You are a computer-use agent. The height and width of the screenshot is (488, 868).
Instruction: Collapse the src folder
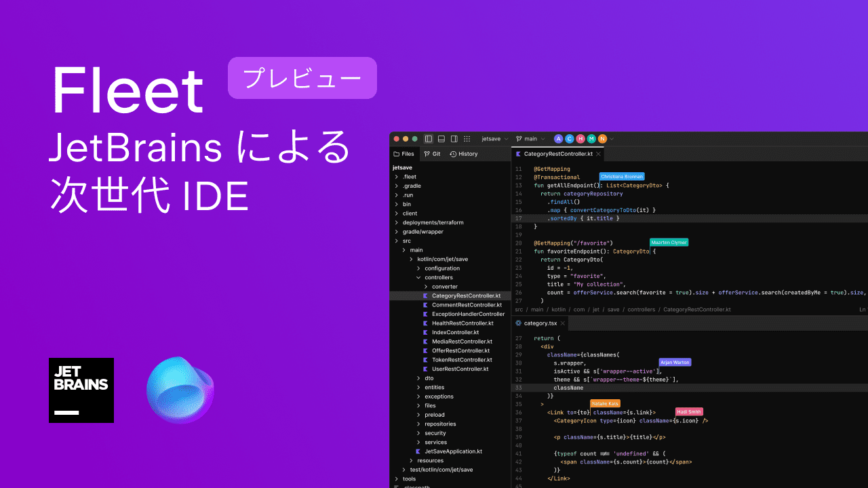coord(397,241)
